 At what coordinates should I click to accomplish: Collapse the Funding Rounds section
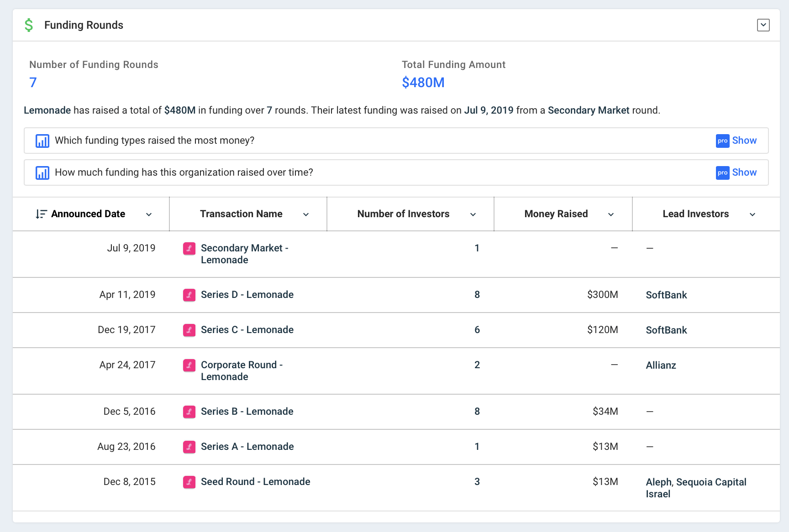click(x=763, y=25)
